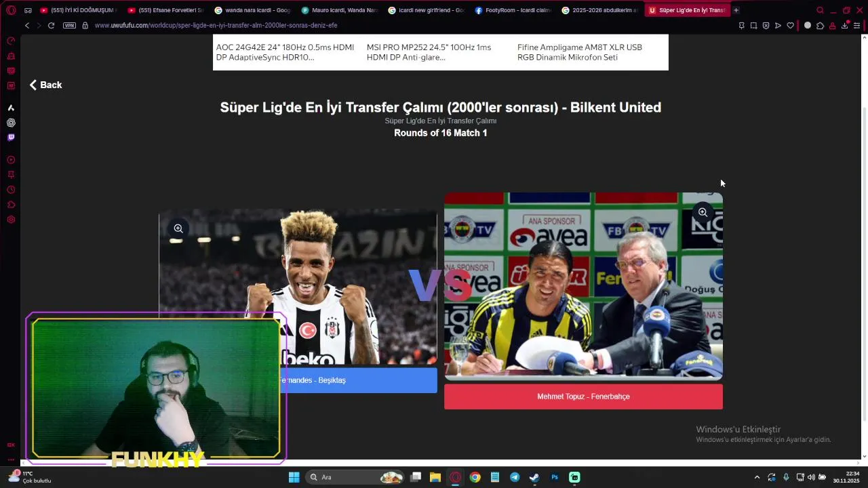The height and width of the screenshot is (488, 868).
Task: Zoom in on Fernandes Beşiktaş image
Action: 178,229
